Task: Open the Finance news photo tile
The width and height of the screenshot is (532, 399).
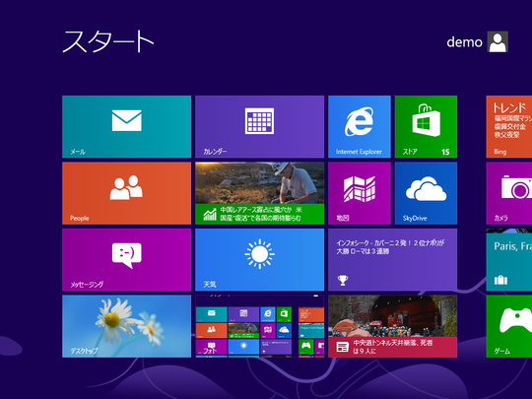Action: pyautogui.click(x=259, y=193)
